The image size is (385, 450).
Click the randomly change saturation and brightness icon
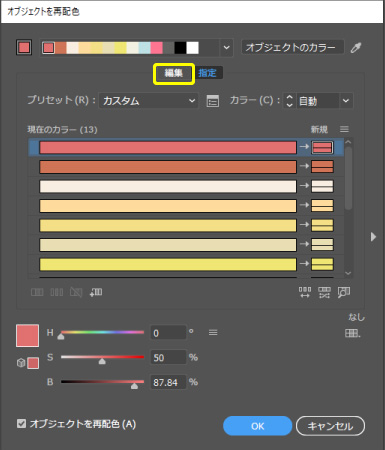click(324, 292)
